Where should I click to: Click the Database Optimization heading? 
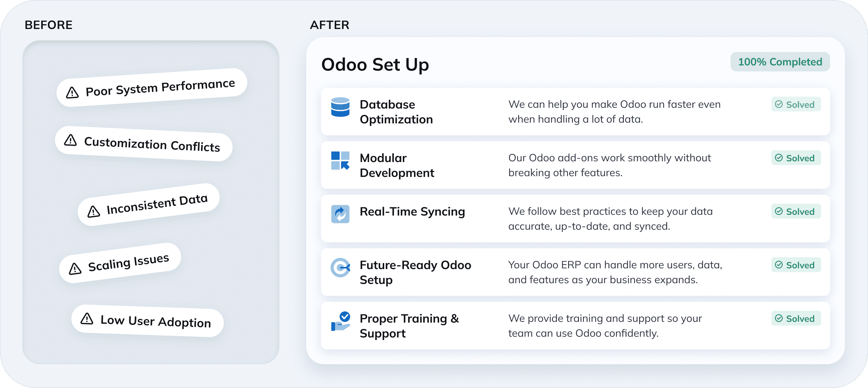[396, 112]
